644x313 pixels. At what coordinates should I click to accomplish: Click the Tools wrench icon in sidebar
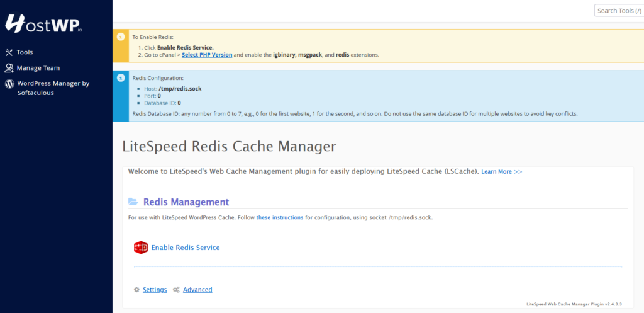coord(9,52)
